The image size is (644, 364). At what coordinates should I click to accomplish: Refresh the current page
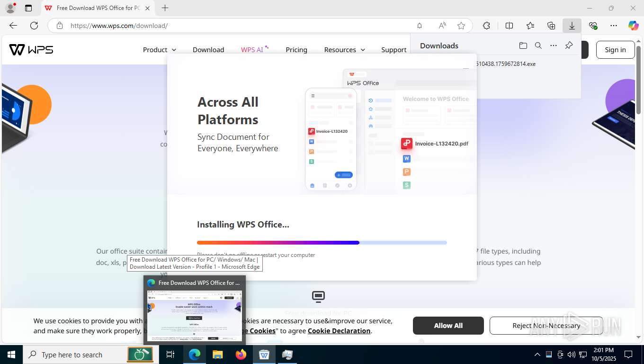tap(34, 26)
